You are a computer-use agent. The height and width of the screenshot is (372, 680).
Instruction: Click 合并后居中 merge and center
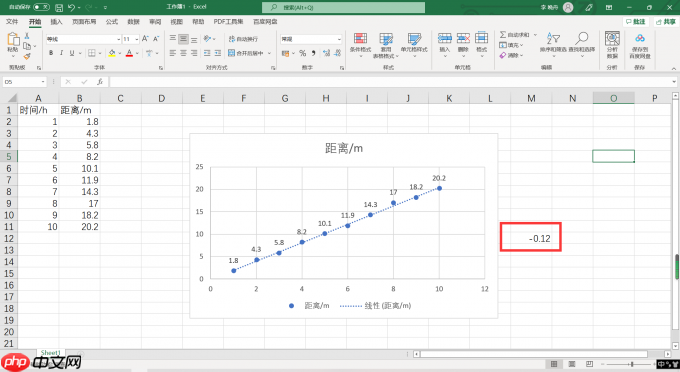point(246,53)
